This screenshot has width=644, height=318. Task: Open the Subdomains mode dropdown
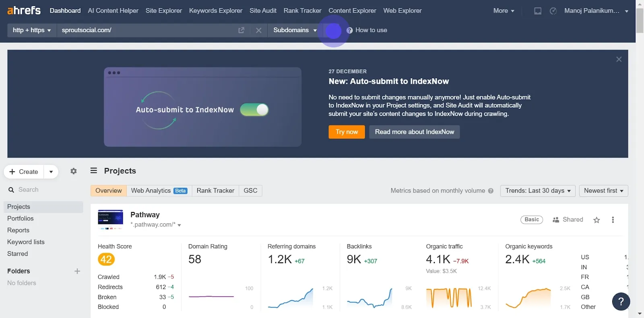coord(295,30)
